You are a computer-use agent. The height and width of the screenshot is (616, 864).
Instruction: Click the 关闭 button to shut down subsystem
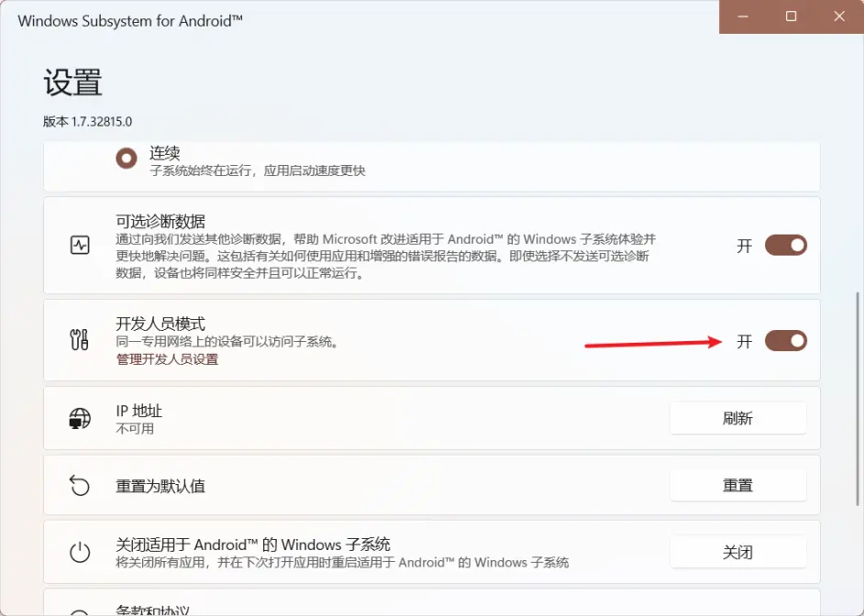(737, 552)
